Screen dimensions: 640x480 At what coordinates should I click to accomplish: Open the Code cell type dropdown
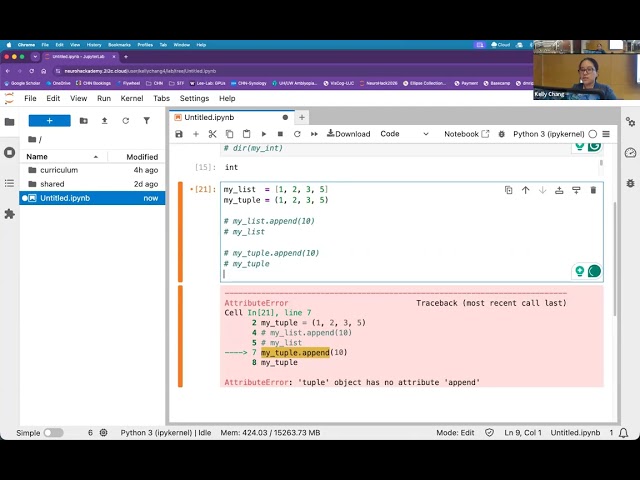(404, 134)
